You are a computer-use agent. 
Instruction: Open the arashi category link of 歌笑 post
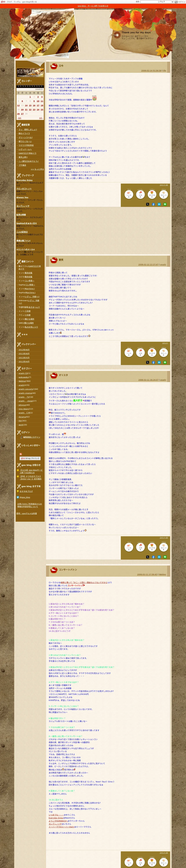[163, 264]
